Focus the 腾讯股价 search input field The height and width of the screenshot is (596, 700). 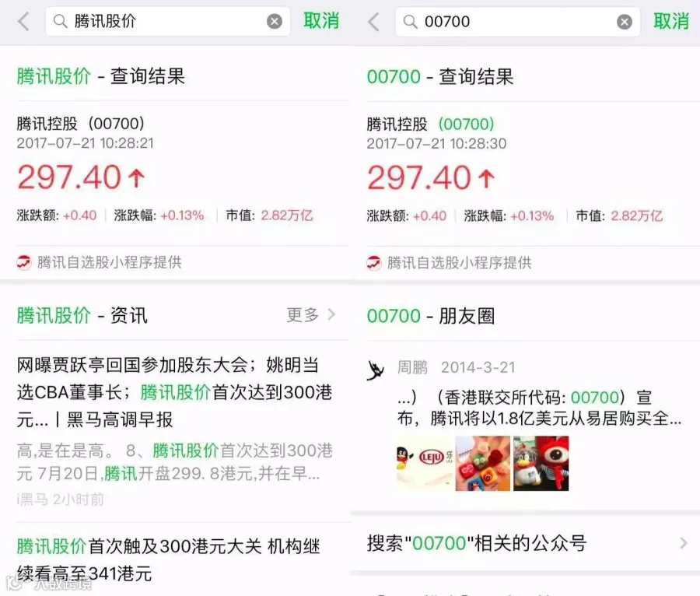tap(167, 21)
